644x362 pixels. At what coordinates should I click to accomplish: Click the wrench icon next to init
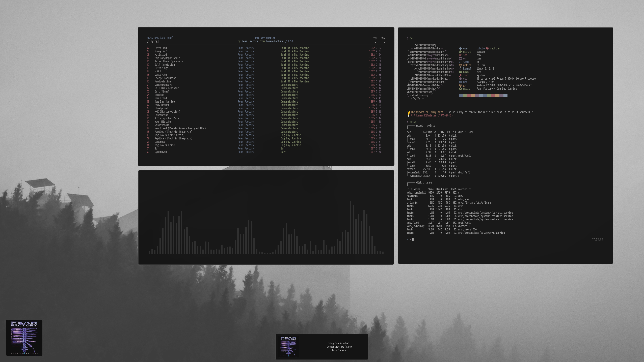[460, 75]
